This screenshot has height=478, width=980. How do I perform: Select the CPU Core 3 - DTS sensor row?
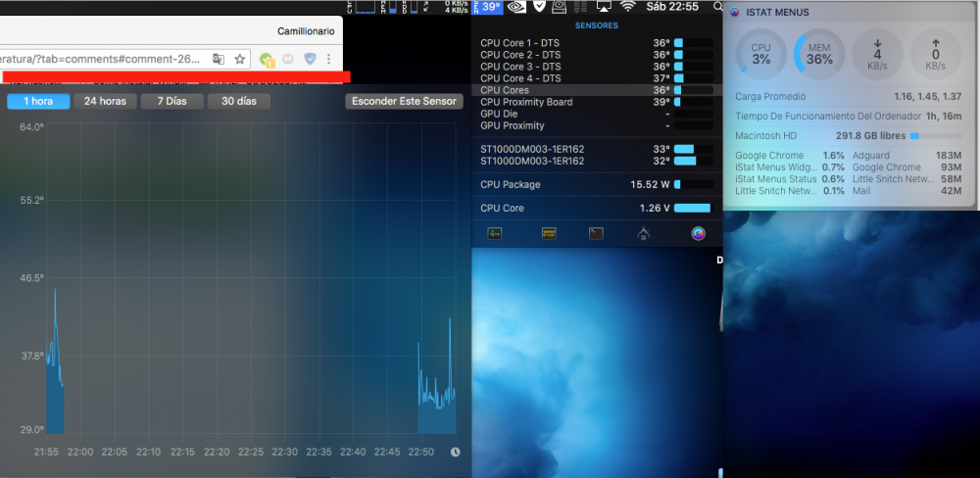597,67
